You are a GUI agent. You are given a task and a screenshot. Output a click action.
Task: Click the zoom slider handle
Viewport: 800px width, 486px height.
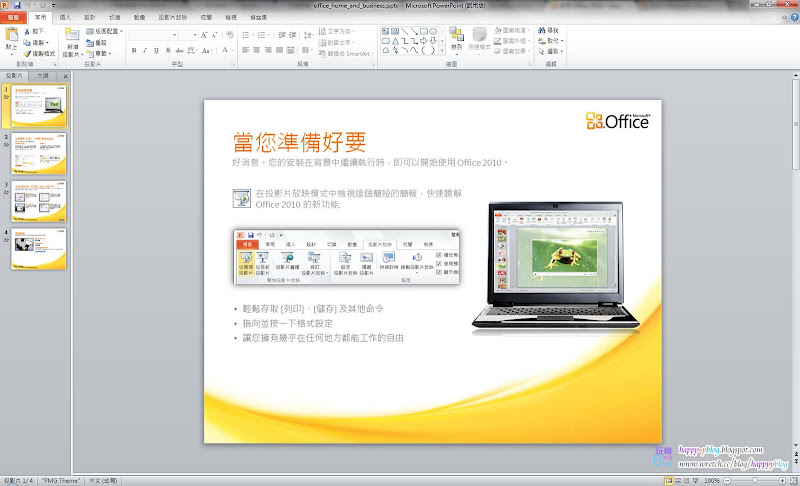(x=755, y=480)
